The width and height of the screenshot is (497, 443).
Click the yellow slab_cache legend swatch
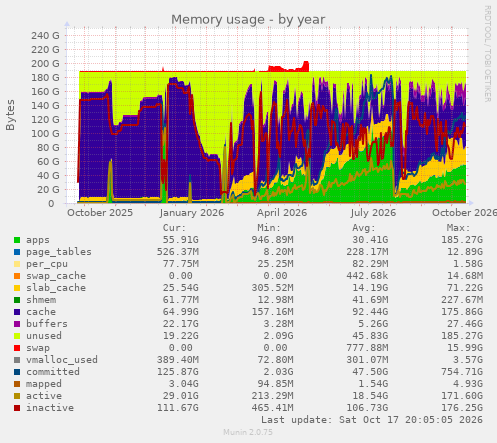point(17,288)
